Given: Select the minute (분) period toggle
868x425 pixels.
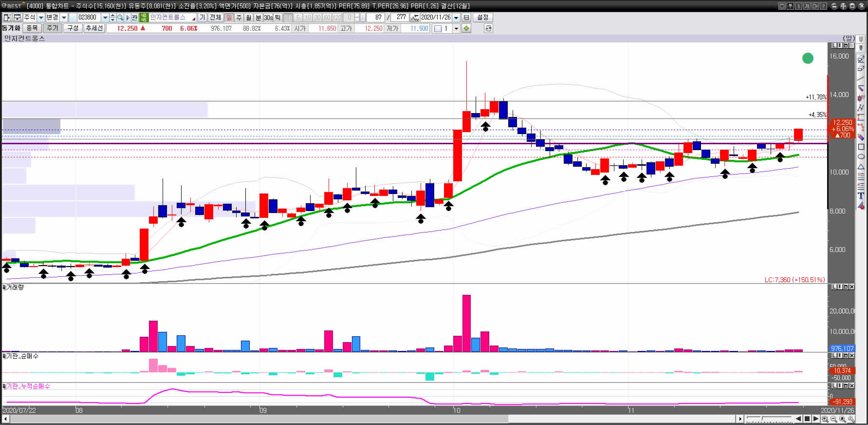Looking at the screenshot, I should (258, 17).
